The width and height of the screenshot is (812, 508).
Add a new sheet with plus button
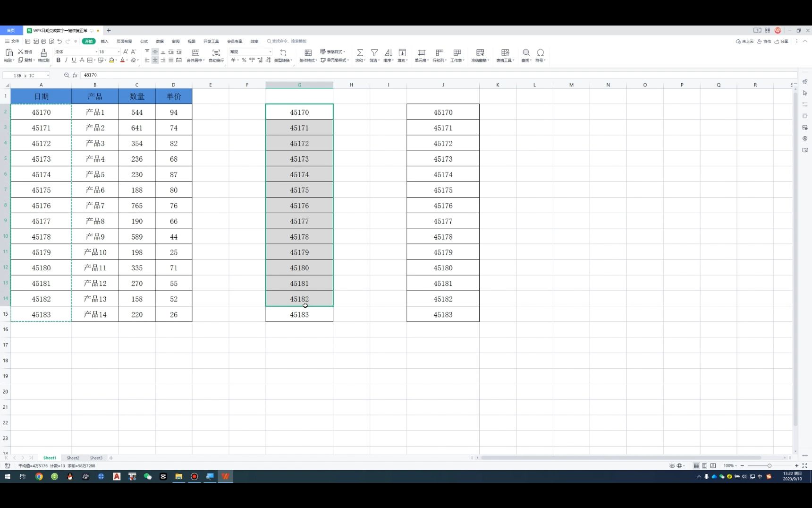111,458
